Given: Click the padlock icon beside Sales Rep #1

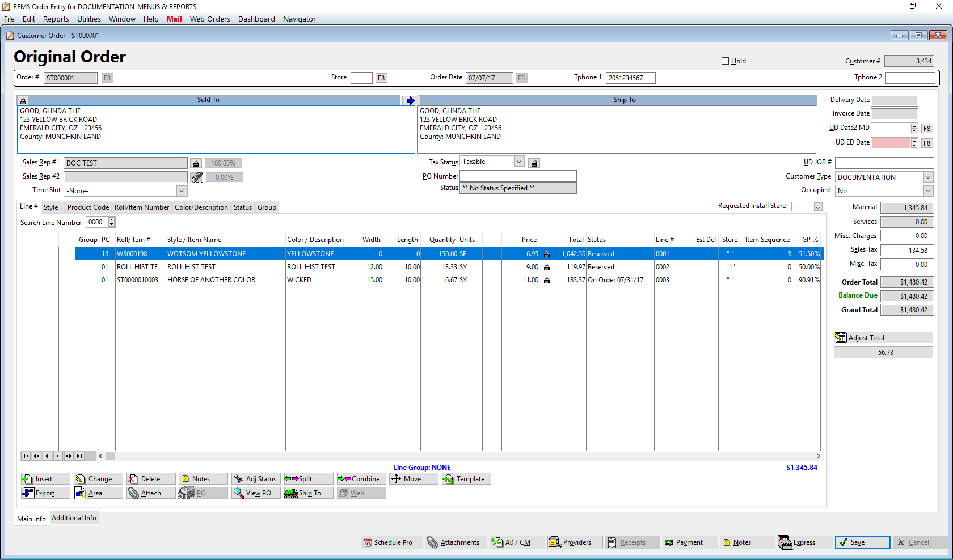Looking at the screenshot, I should 196,163.
